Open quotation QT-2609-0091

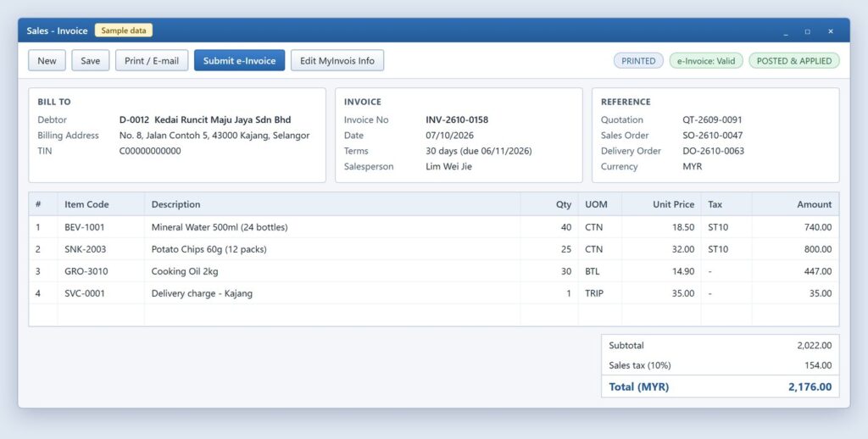[712, 119]
